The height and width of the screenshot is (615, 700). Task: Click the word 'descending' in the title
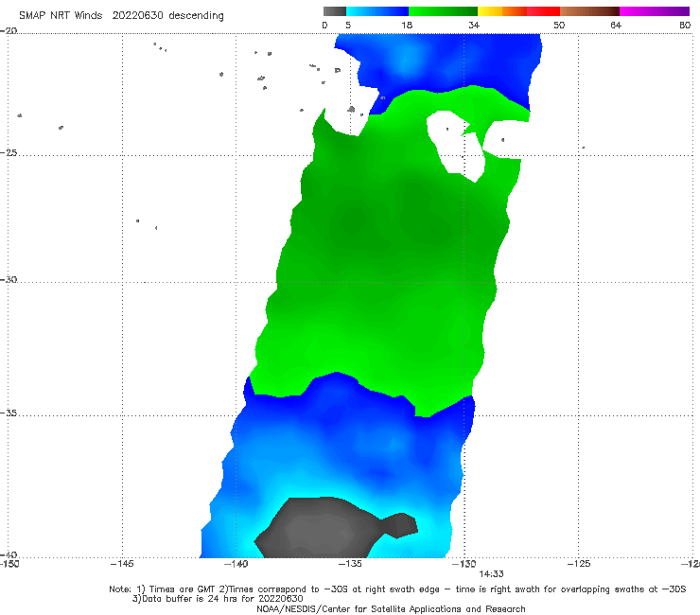coord(196,16)
